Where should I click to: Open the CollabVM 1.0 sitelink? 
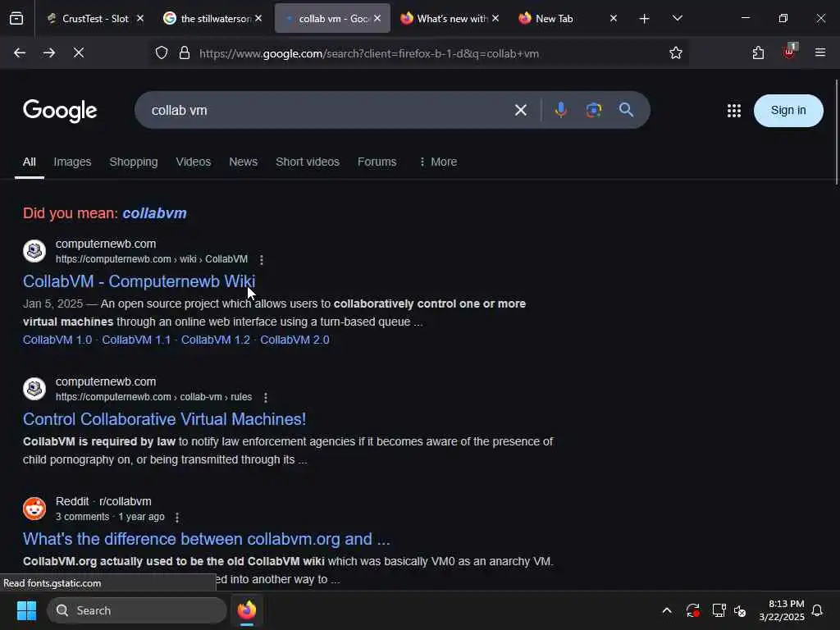pyautogui.click(x=57, y=340)
